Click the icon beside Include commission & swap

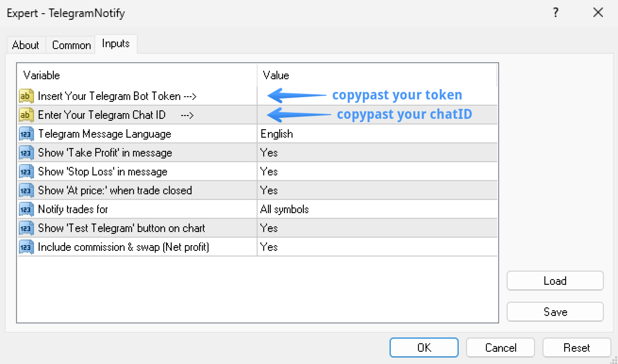(26, 247)
